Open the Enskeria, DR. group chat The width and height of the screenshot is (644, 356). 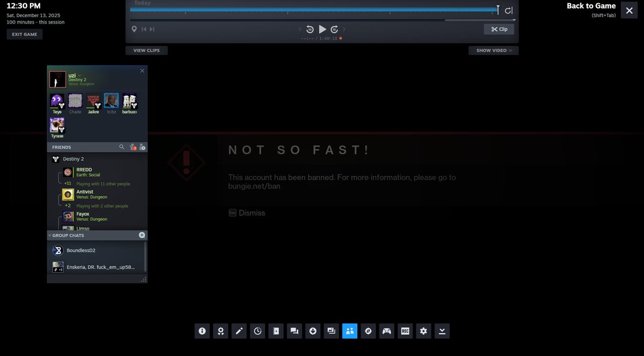pos(96,266)
